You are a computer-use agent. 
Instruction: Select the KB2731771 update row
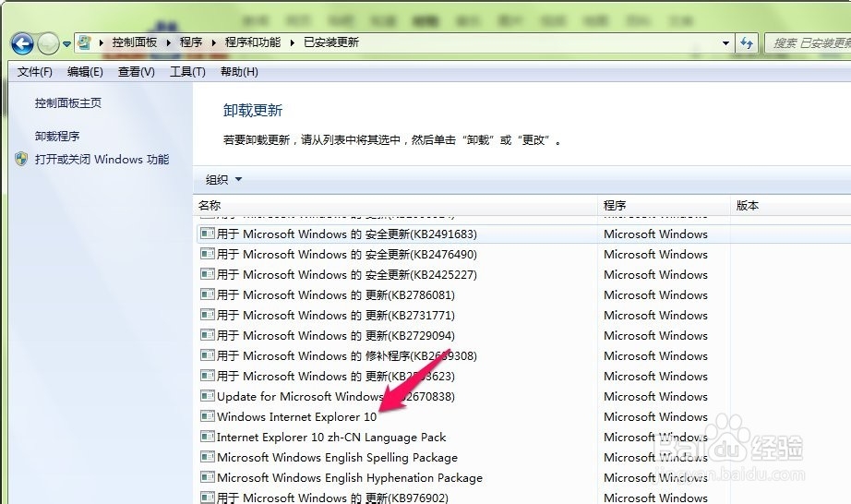pos(522,315)
